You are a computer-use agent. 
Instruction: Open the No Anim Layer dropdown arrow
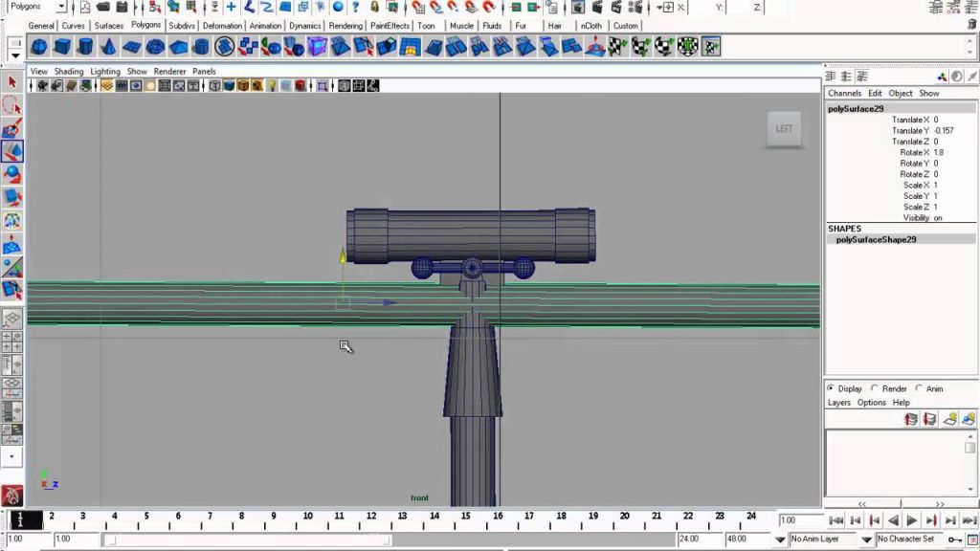(780, 540)
